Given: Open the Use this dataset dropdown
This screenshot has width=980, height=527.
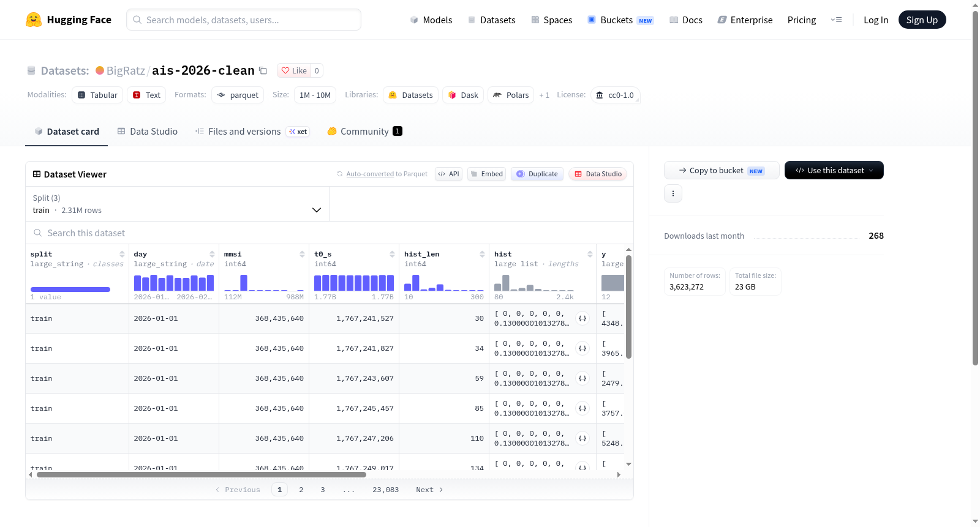Looking at the screenshot, I should [x=834, y=170].
